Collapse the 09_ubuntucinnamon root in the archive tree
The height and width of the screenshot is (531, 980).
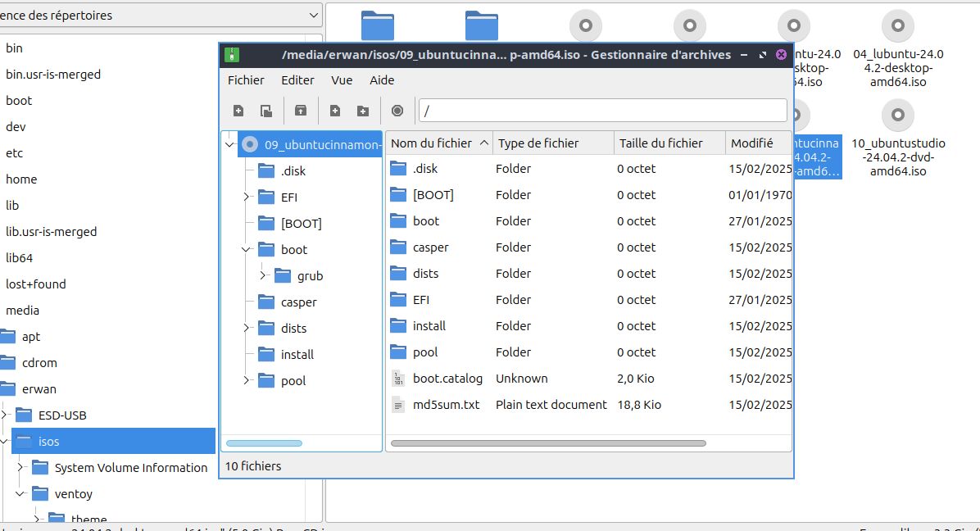coord(229,144)
